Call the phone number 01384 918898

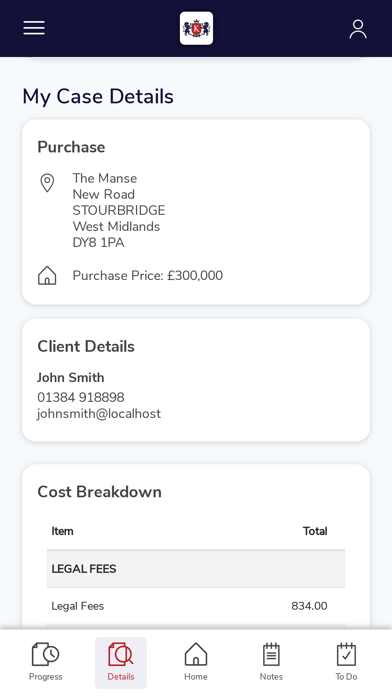click(81, 397)
